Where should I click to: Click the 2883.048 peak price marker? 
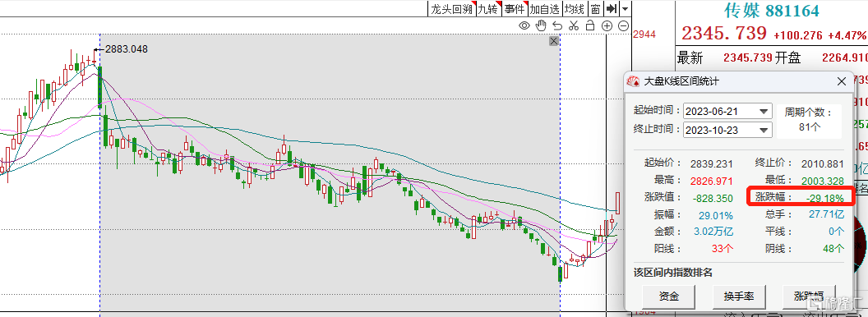(x=127, y=49)
